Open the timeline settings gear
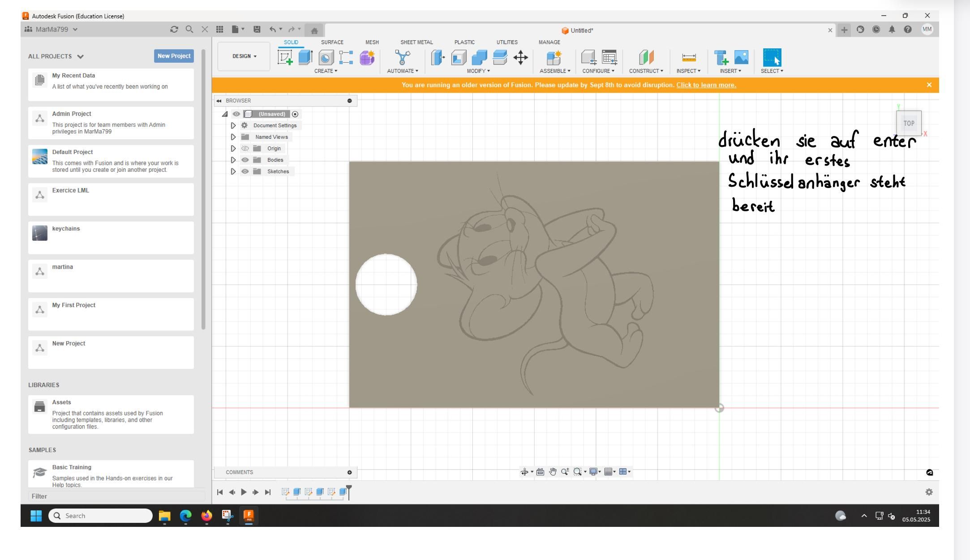 (x=929, y=492)
